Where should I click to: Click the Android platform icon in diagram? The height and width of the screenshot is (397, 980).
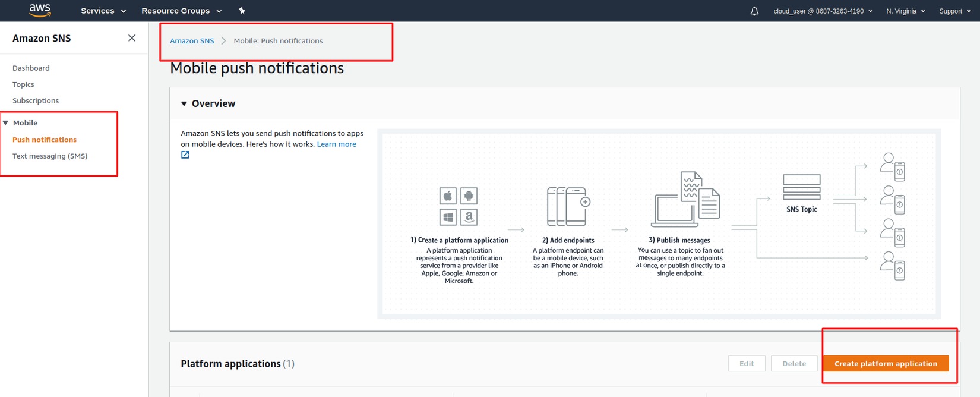[x=469, y=196]
